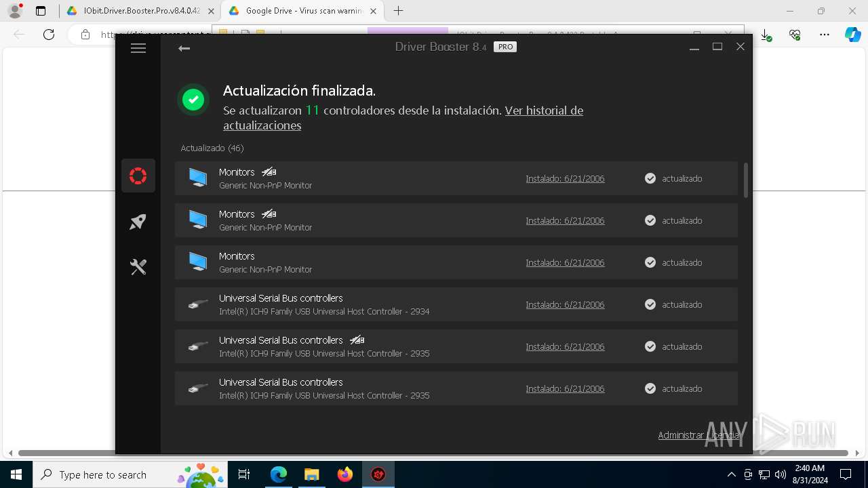Go back with the Driver Booster arrow
Image resolution: width=868 pixels, height=488 pixels.
[x=184, y=48]
